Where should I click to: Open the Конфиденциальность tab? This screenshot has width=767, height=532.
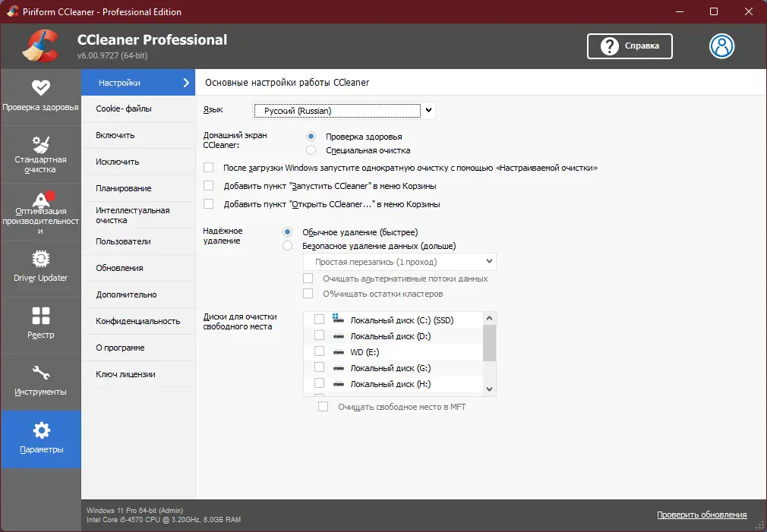pos(138,321)
